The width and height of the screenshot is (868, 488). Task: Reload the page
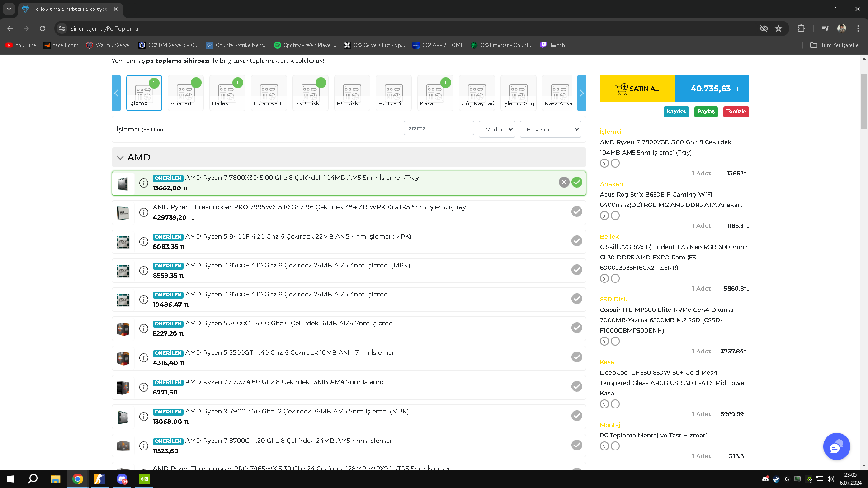tap(42, 28)
